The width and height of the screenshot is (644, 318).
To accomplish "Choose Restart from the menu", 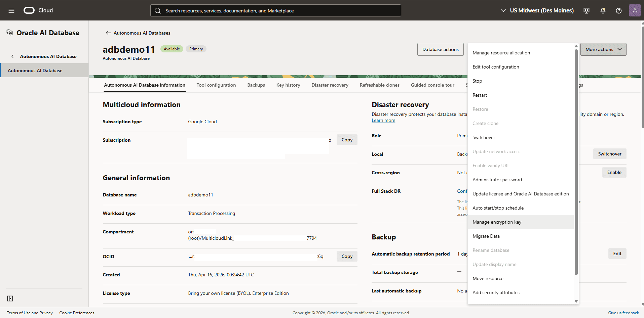I will pyautogui.click(x=521, y=95).
